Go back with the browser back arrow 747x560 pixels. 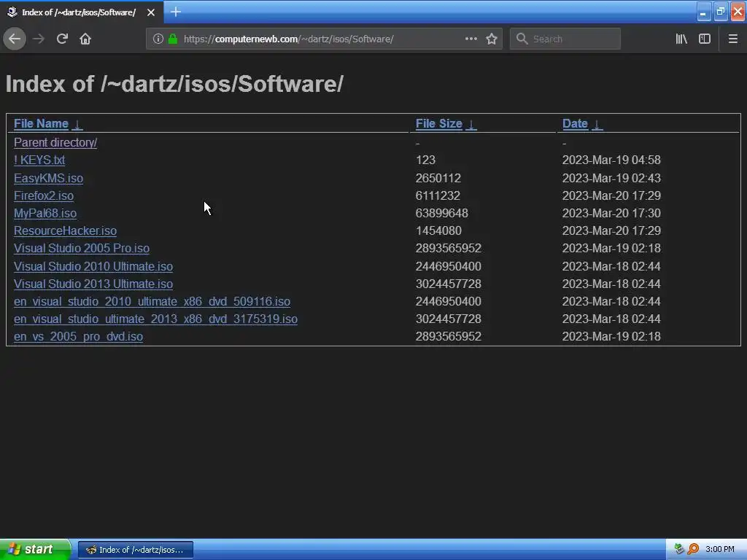tap(15, 39)
